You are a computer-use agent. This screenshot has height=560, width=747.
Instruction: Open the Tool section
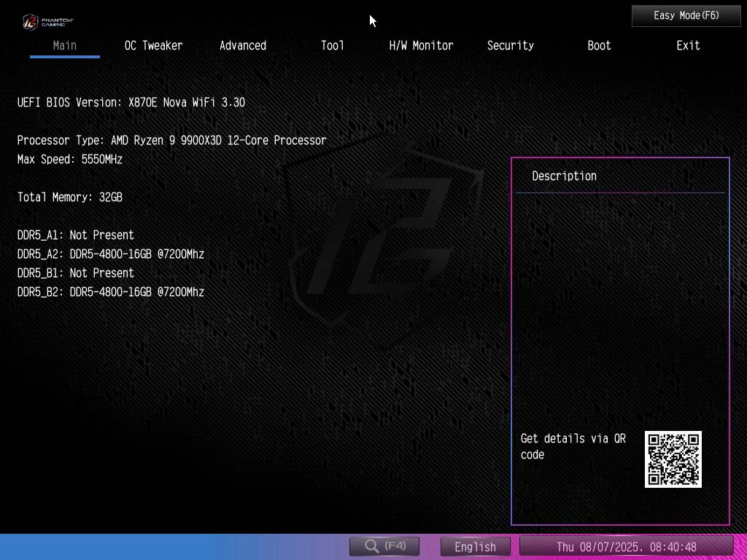point(332,45)
